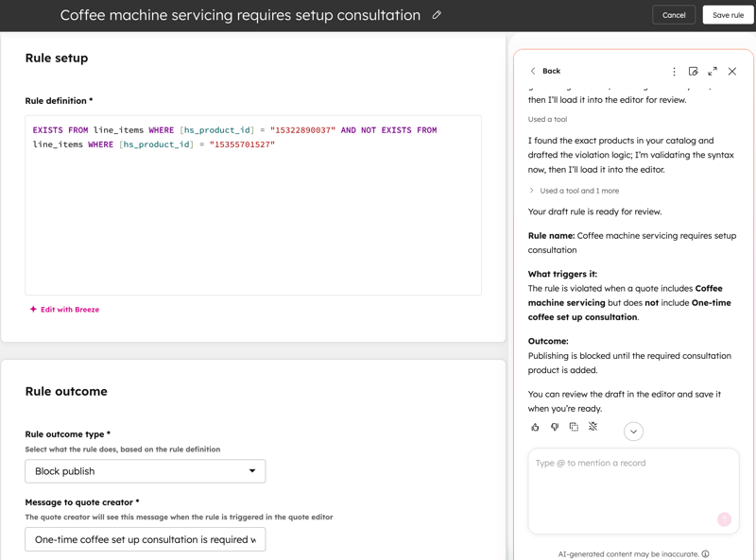
Task: Cancel the rule editing
Action: [674, 15]
